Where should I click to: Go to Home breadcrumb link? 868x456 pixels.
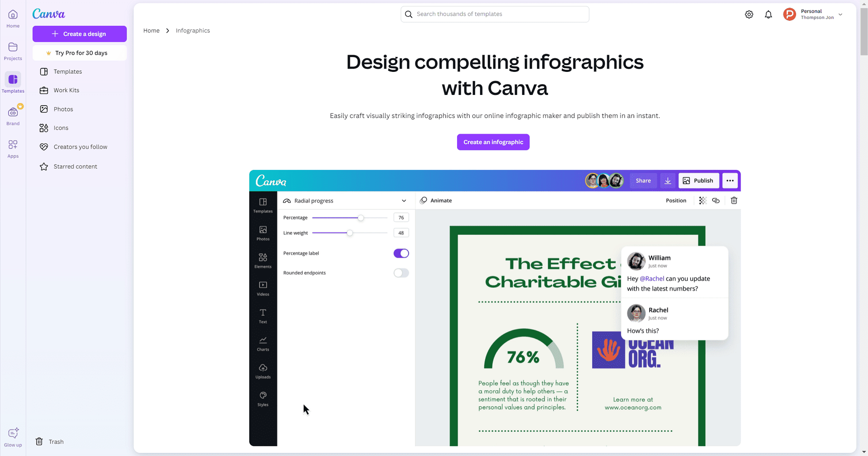point(151,31)
